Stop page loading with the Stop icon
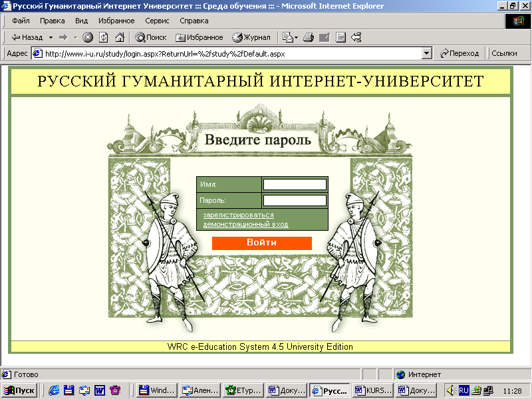The image size is (532, 399). [88, 37]
